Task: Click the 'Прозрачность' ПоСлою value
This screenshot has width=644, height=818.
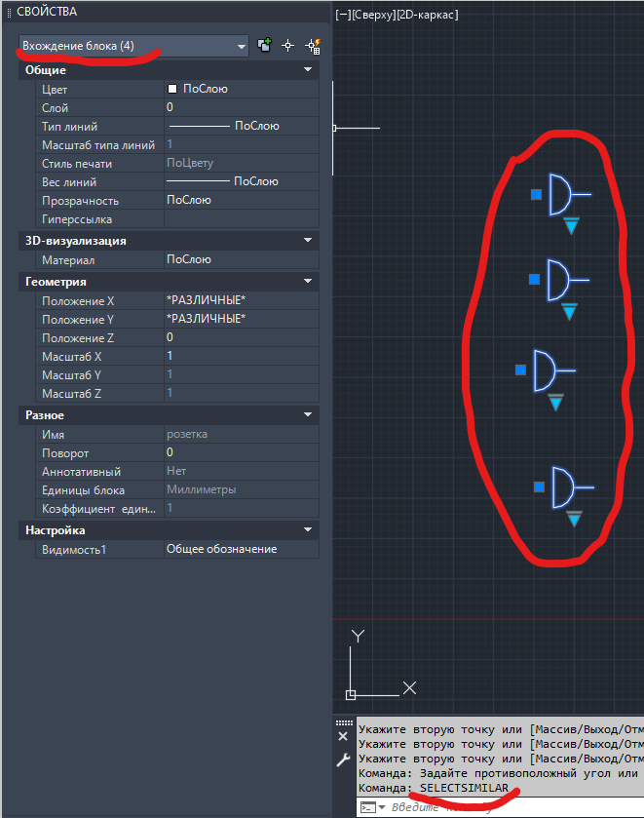Action: [242, 200]
